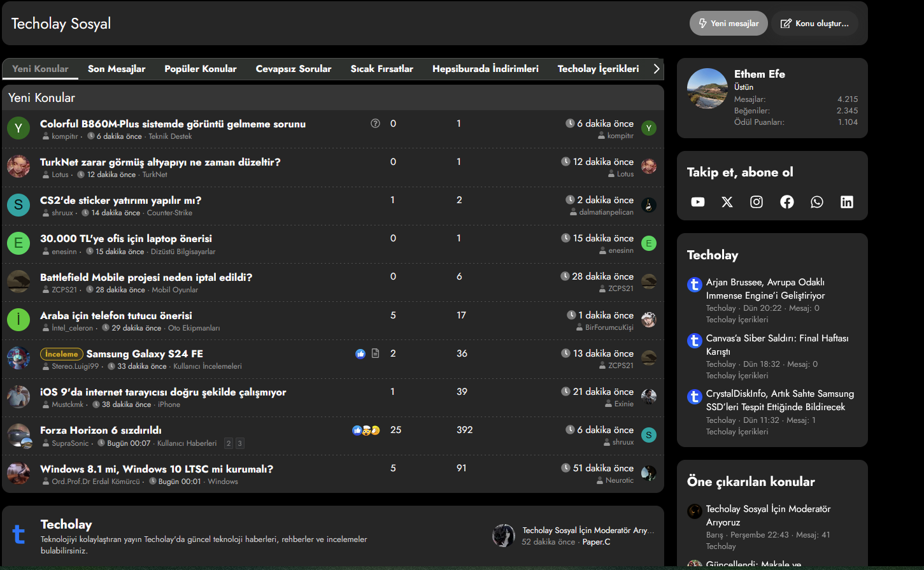Click last poster name BirForumcuKişi

click(x=609, y=327)
